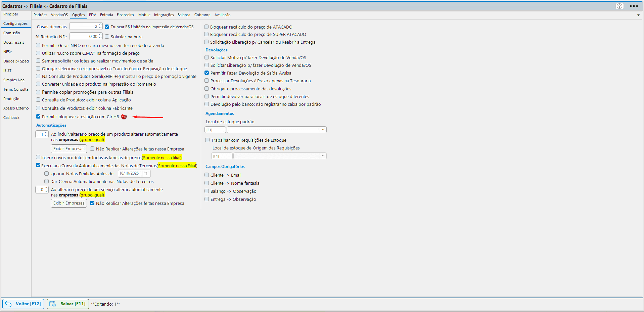Viewport: 644px width, 312px height.
Task: Enable Trabalhar com Requisições de Estoque
Action: pyautogui.click(x=208, y=140)
